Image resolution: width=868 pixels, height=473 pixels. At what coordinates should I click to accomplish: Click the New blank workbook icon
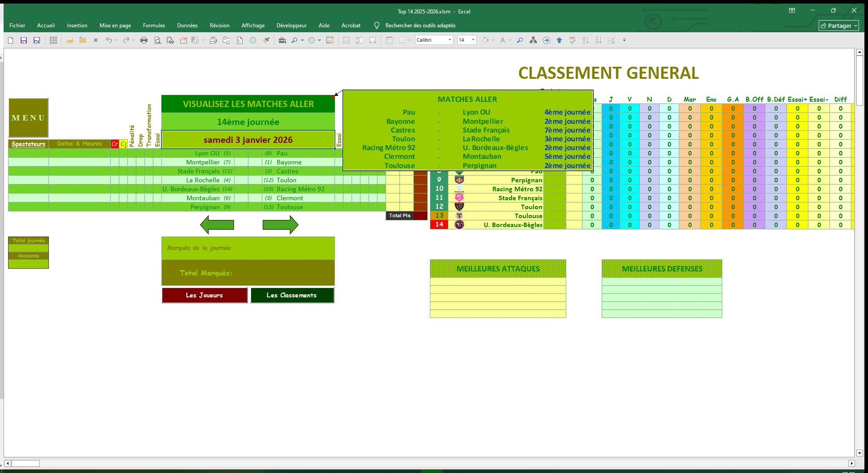click(11, 40)
